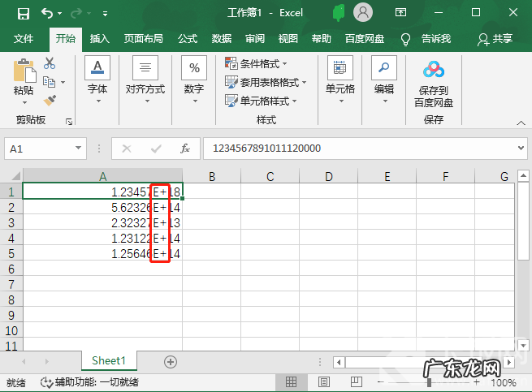This screenshot has height=392, width=532.
Task: Select column F header
Action: 445,176
